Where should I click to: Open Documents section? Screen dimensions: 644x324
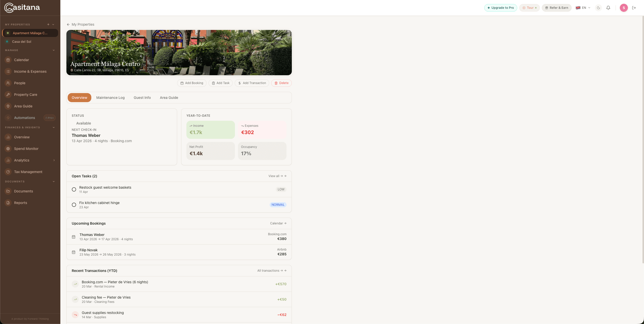pyautogui.click(x=30, y=191)
